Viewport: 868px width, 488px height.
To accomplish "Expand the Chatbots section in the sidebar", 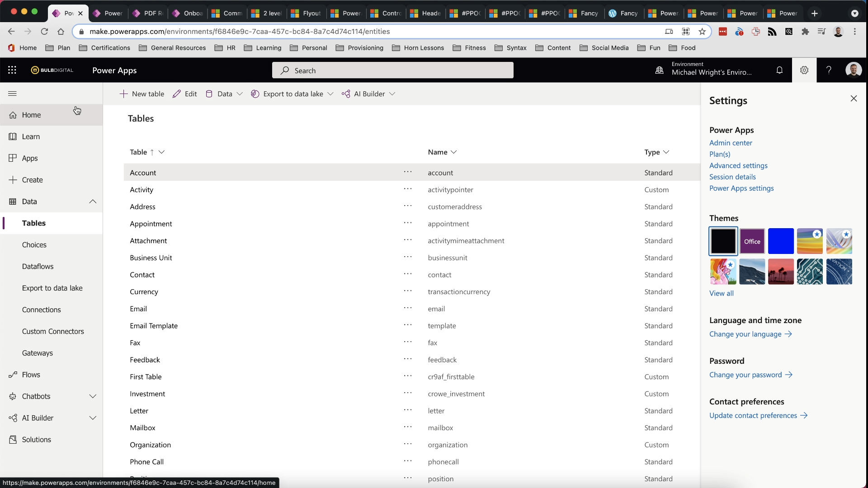I will pos(93,396).
